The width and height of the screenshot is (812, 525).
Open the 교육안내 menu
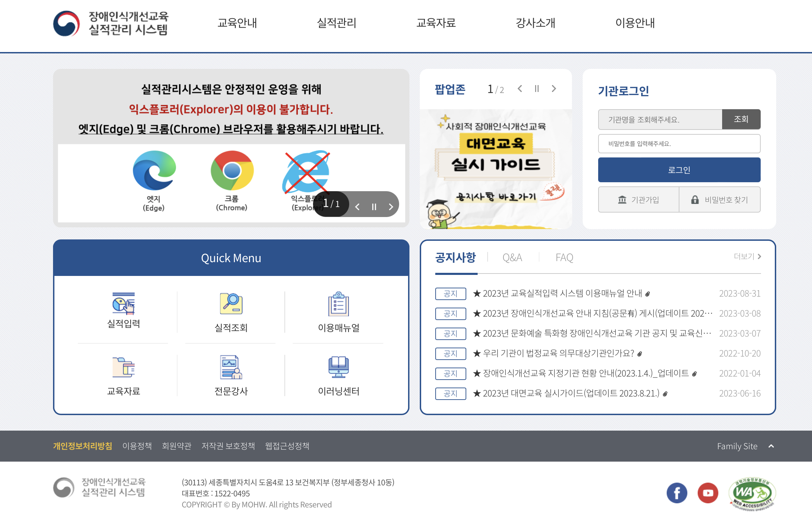[x=238, y=23]
